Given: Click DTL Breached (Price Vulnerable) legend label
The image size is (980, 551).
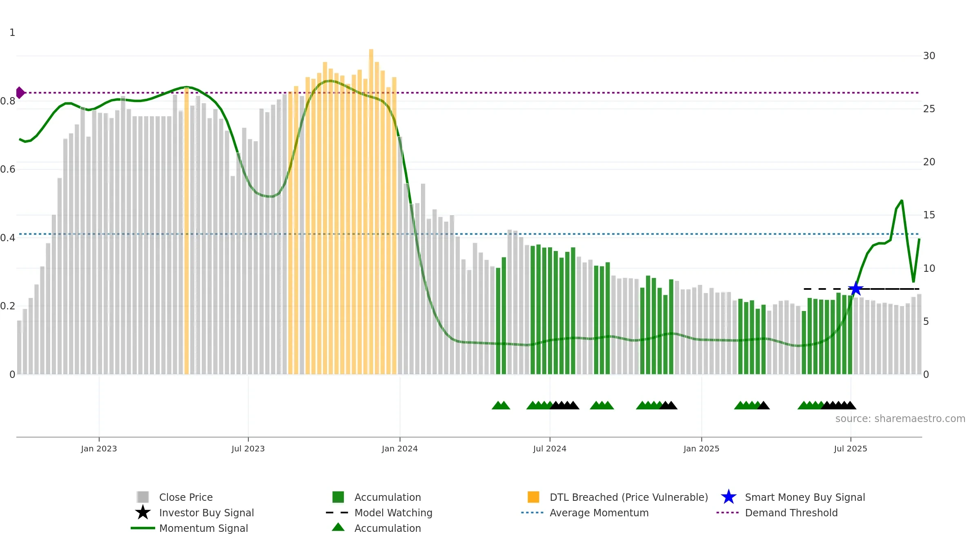Looking at the screenshot, I should pos(629,497).
